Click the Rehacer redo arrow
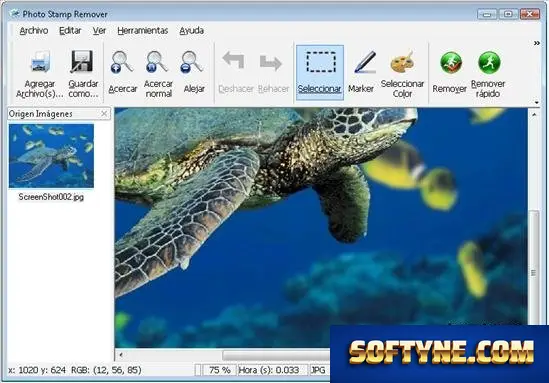The width and height of the screenshot is (549, 383). pos(271,63)
